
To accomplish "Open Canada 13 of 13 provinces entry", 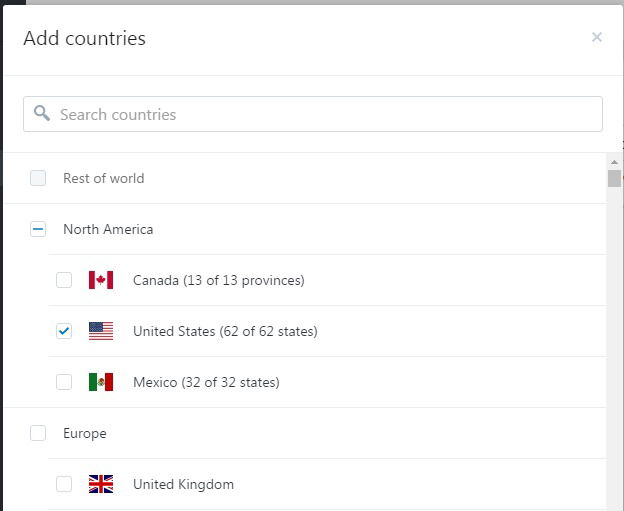I will (218, 281).
